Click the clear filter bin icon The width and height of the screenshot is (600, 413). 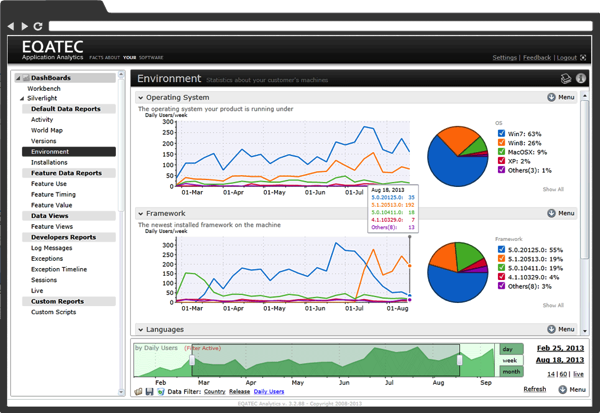pyautogui.click(x=160, y=392)
